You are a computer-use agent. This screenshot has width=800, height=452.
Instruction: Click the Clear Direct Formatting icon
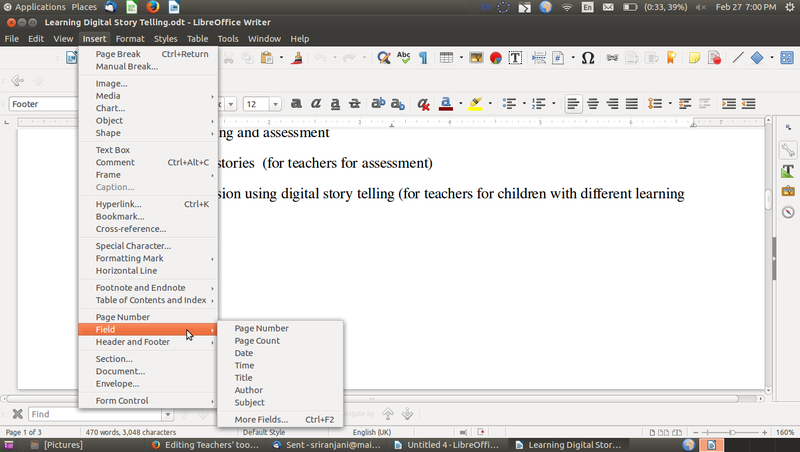pos(422,104)
